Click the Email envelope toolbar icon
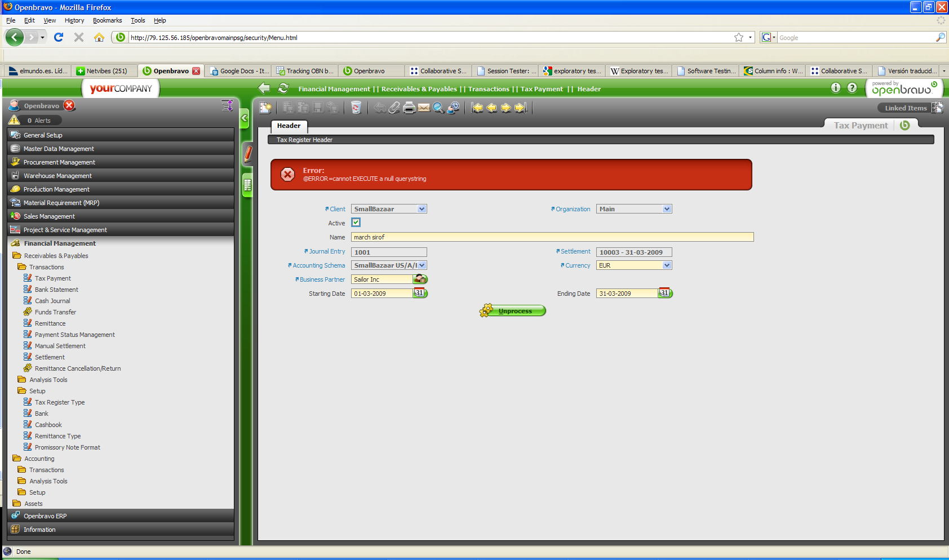This screenshot has width=949, height=560. [x=424, y=108]
